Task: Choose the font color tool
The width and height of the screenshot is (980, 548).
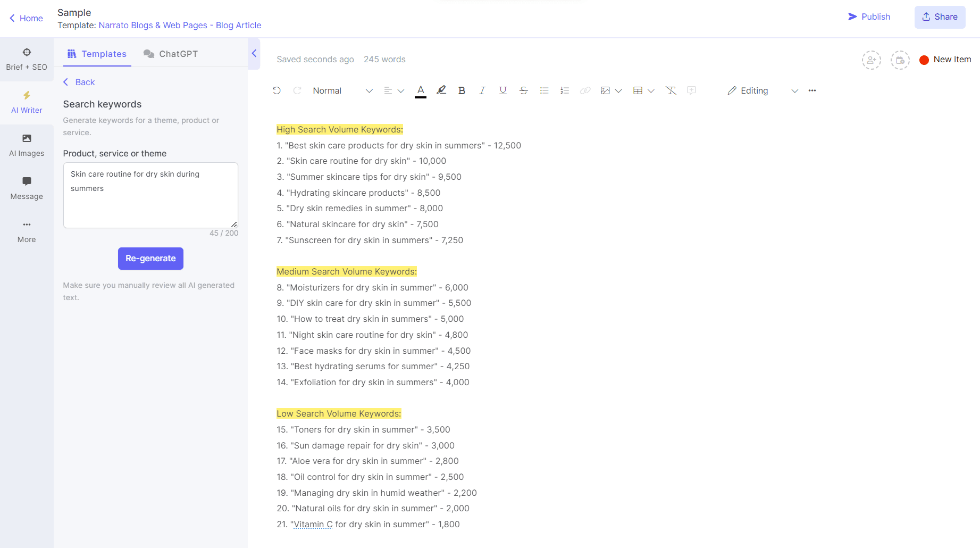Action: coord(421,90)
